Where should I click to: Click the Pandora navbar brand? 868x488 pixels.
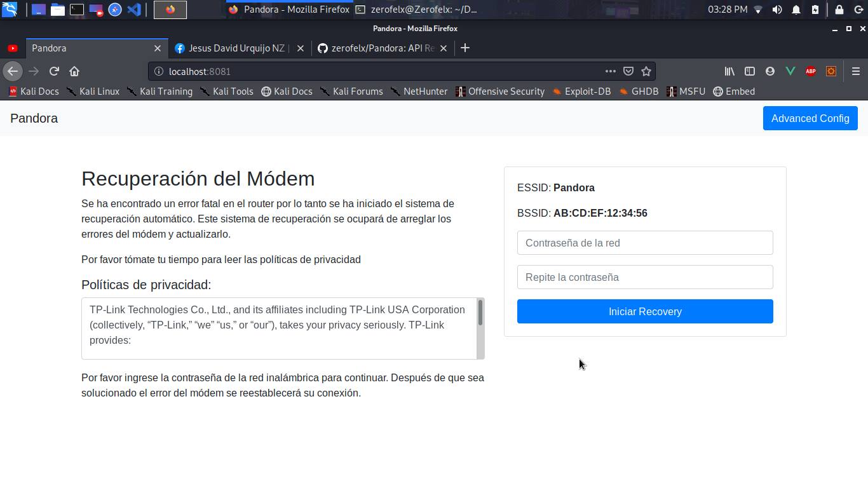[34, 118]
